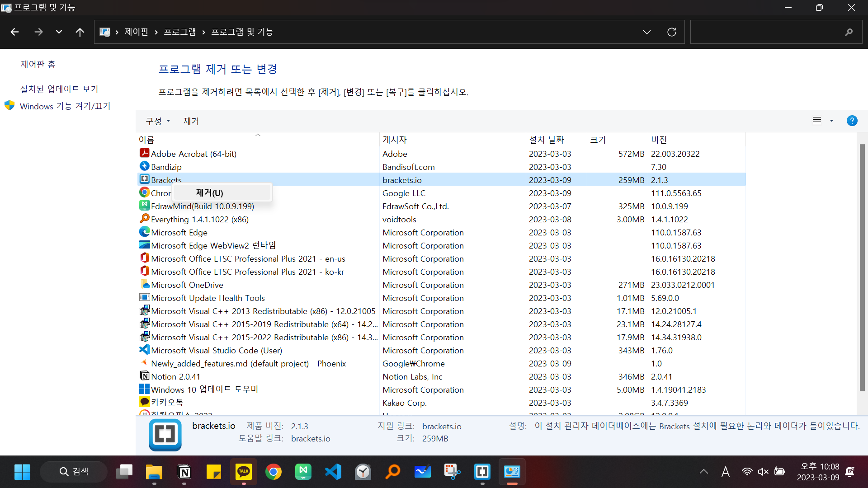The image size is (868, 488).
Task: Click the Adobe Acrobat program icon
Action: (x=144, y=153)
